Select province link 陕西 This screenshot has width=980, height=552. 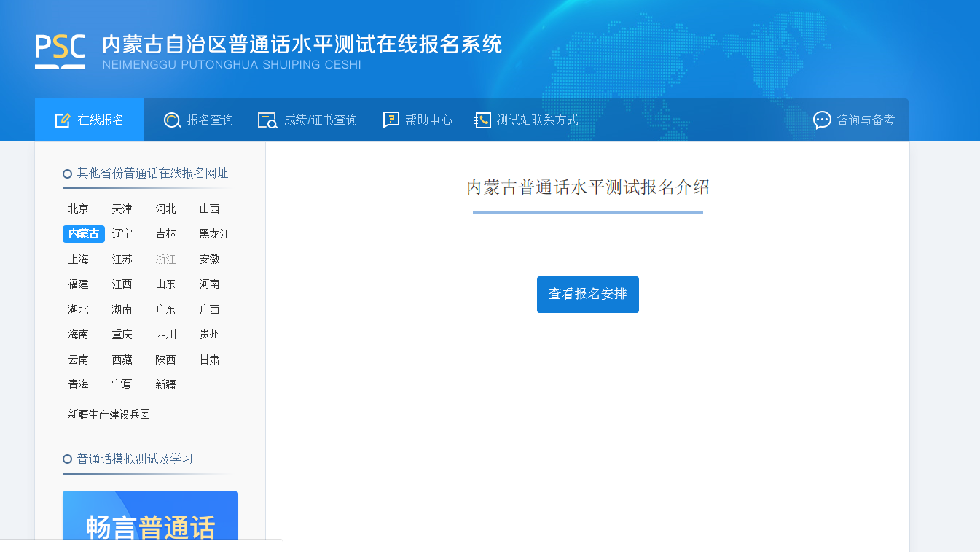point(166,360)
